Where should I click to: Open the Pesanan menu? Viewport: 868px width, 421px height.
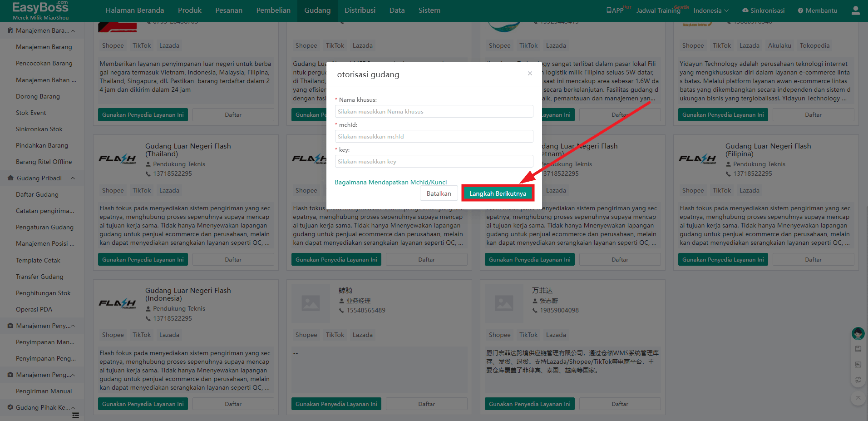coord(229,10)
